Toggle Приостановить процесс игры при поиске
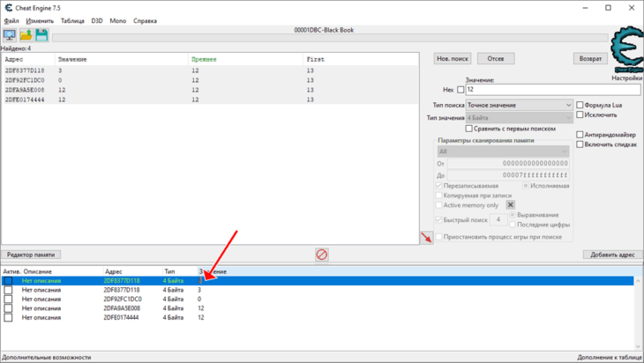The width and height of the screenshot is (644, 363). coord(438,237)
